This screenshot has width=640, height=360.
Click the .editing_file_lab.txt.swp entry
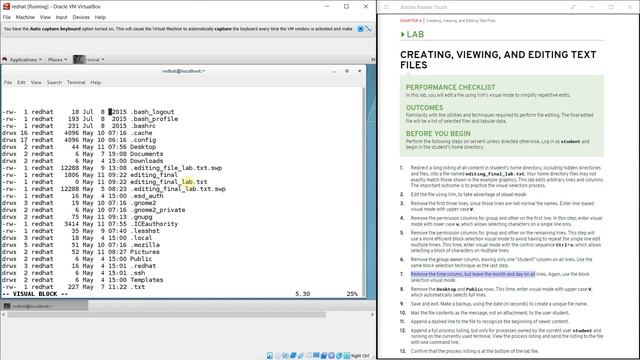pyautogui.click(x=176, y=168)
